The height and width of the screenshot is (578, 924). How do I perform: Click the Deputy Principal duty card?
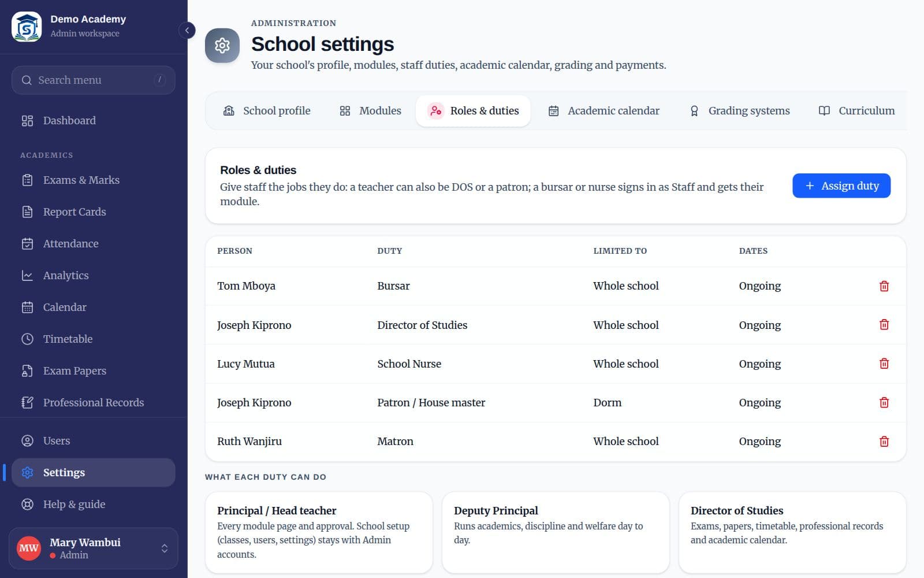(x=556, y=532)
